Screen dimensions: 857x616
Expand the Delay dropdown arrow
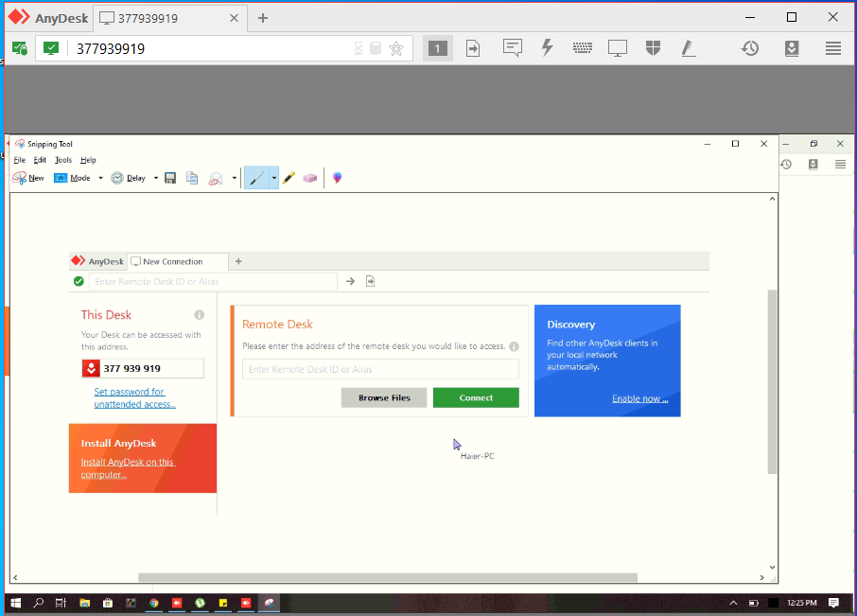tap(156, 178)
